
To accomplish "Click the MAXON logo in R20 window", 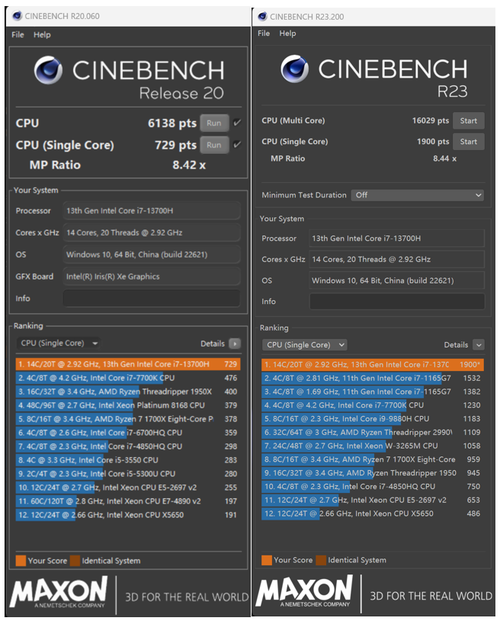I will (59, 592).
